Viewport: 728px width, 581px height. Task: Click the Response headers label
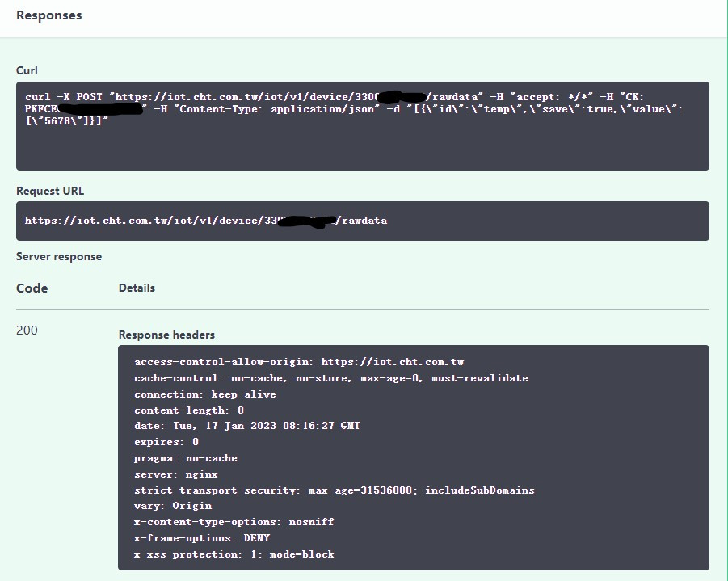(x=166, y=335)
